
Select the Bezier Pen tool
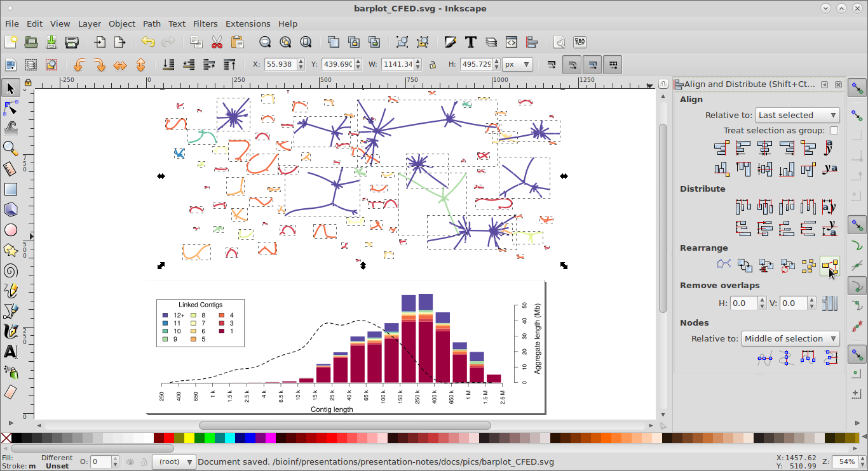(10, 311)
